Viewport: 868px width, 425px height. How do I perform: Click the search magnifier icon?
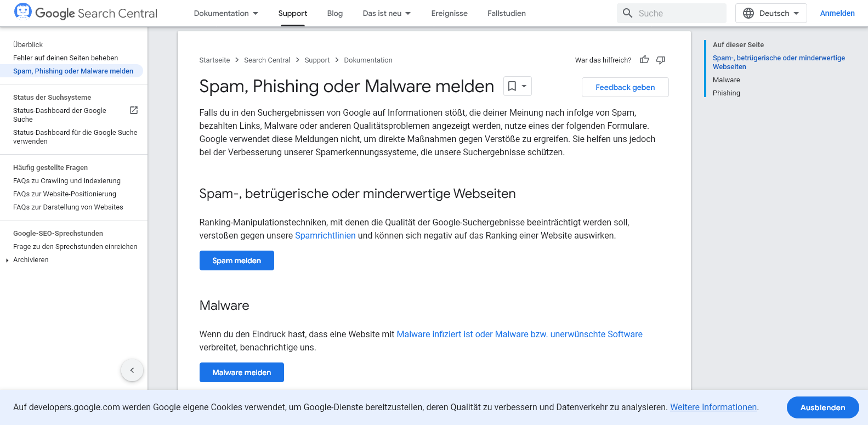pos(628,13)
